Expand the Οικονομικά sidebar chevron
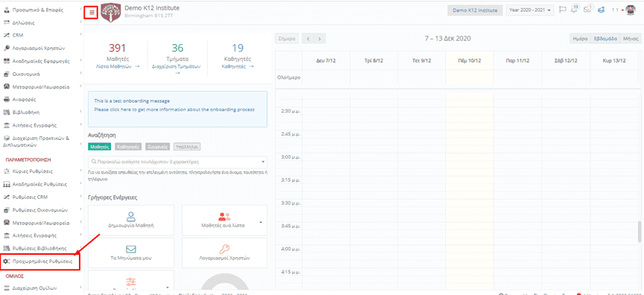The image size is (644, 295). (x=80, y=74)
